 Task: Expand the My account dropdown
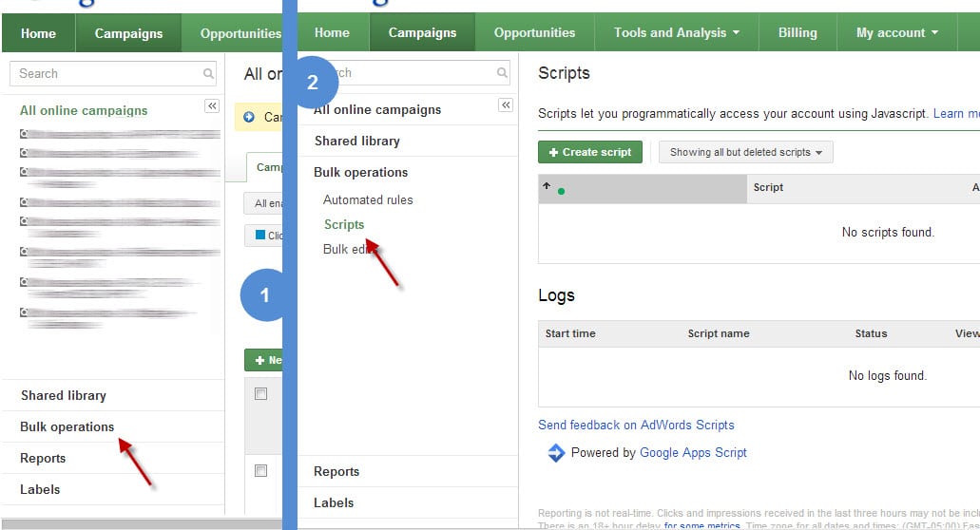(x=896, y=32)
